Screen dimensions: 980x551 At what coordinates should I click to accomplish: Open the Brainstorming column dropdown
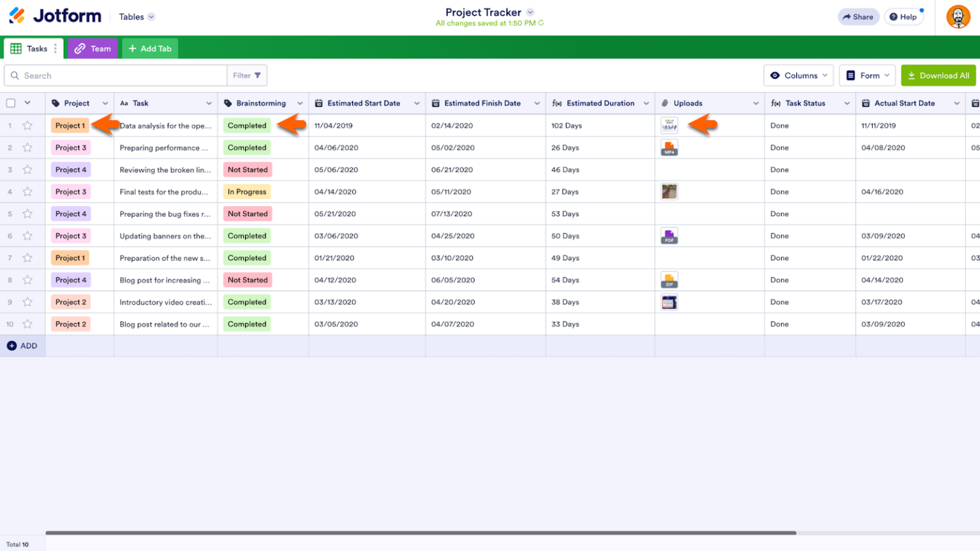(x=299, y=103)
